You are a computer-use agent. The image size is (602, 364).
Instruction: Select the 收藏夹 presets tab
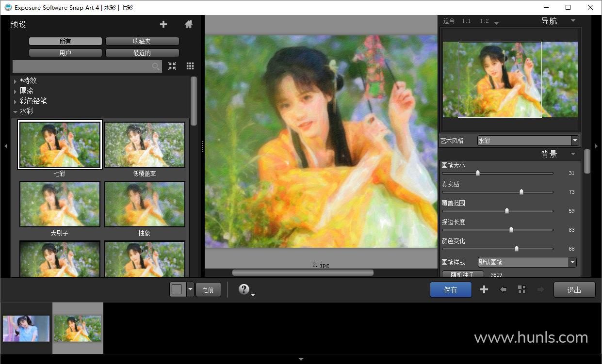(x=142, y=41)
